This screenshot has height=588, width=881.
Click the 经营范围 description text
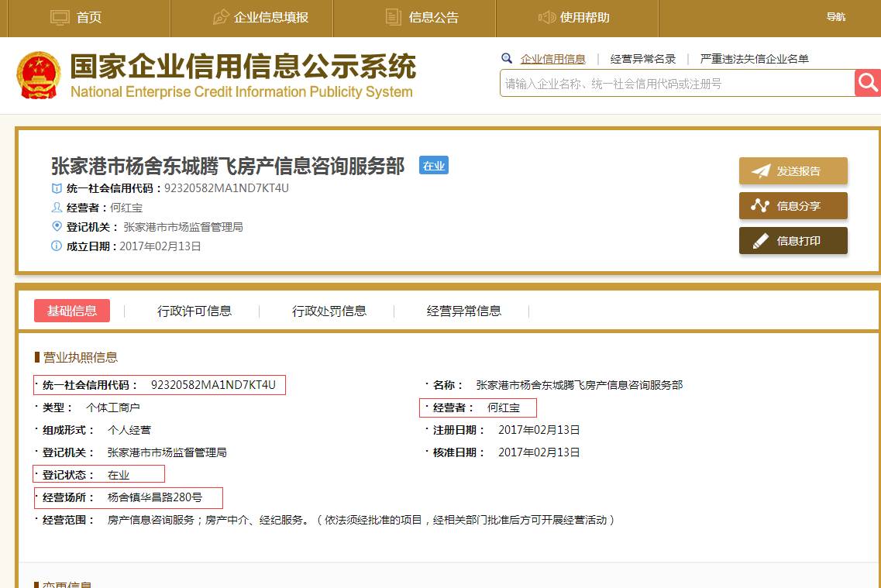(x=361, y=520)
